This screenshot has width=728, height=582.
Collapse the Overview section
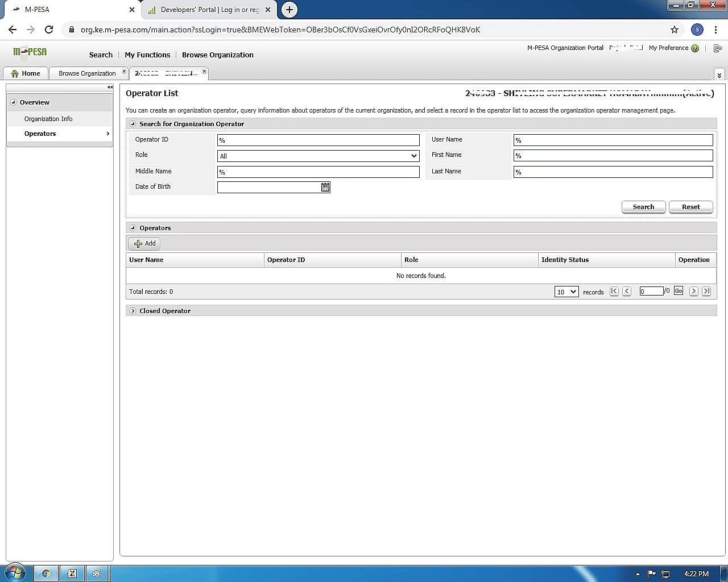click(x=14, y=102)
